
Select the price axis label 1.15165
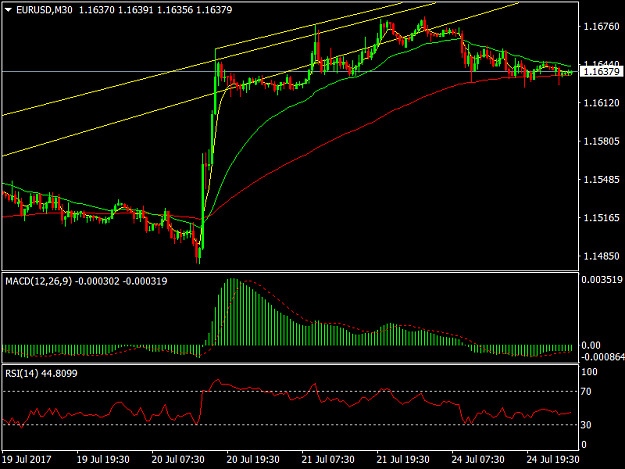[x=601, y=218]
